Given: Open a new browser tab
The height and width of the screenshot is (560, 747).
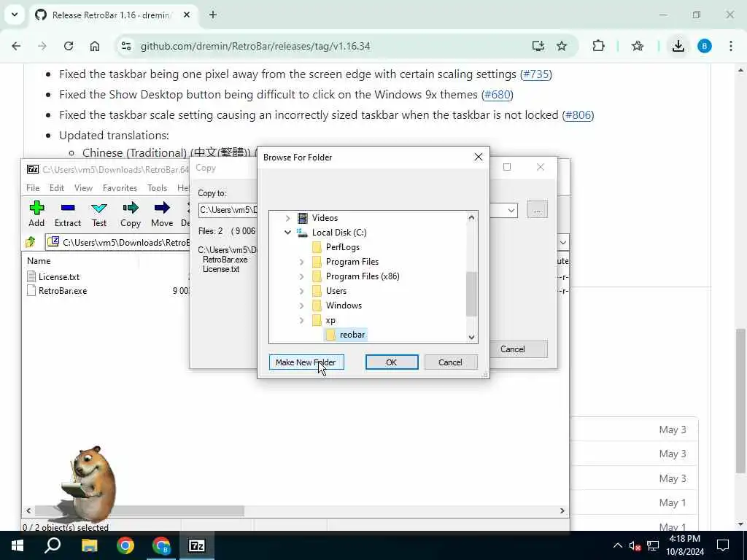Looking at the screenshot, I should [x=213, y=15].
